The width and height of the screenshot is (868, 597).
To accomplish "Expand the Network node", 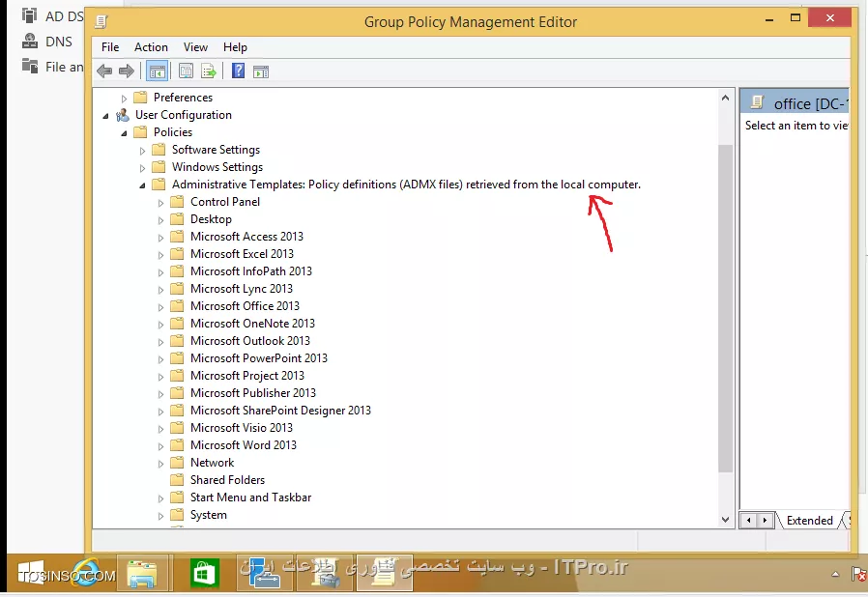I will pos(160,464).
